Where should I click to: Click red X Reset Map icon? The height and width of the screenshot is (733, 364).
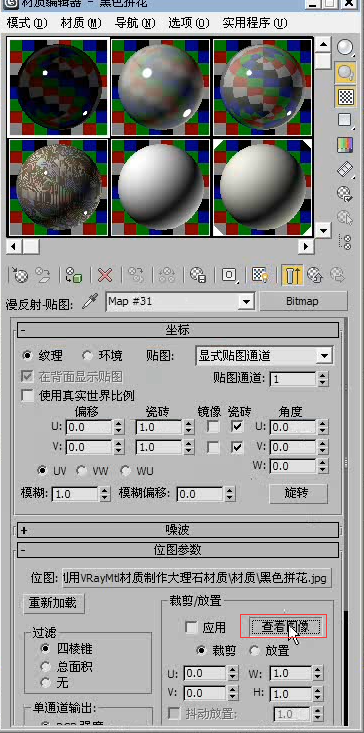coord(105,274)
